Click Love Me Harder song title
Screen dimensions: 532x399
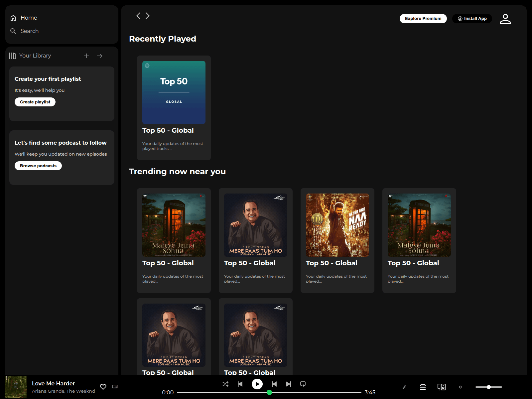[53, 383]
